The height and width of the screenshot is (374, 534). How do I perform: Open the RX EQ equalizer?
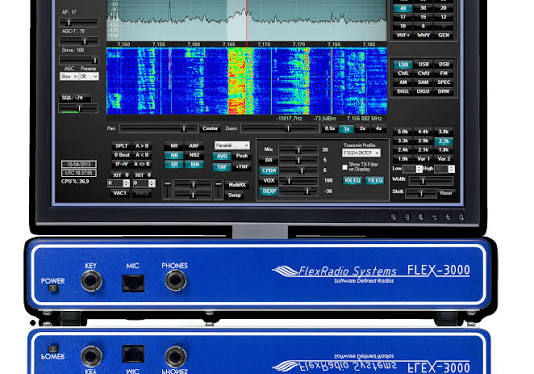tap(352, 181)
